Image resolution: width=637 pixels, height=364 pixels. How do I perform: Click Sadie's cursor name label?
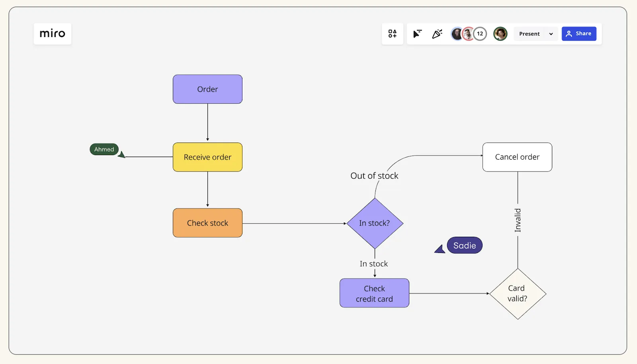point(465,245)
